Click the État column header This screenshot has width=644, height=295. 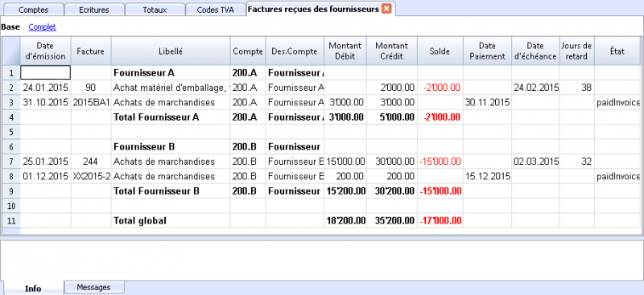tap(617, 51)
